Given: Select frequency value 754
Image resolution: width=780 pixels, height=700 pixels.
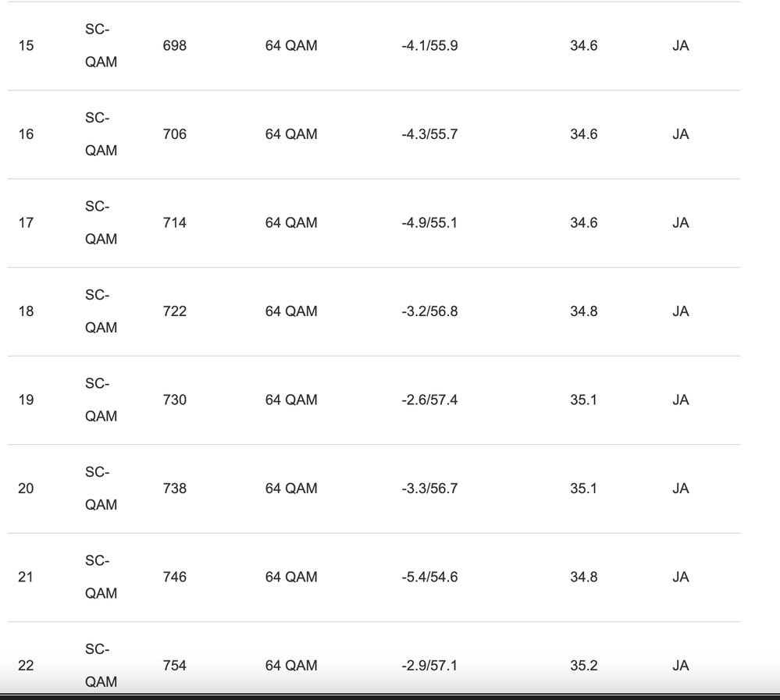Looking at the screenshot, I should pos(174,666).
